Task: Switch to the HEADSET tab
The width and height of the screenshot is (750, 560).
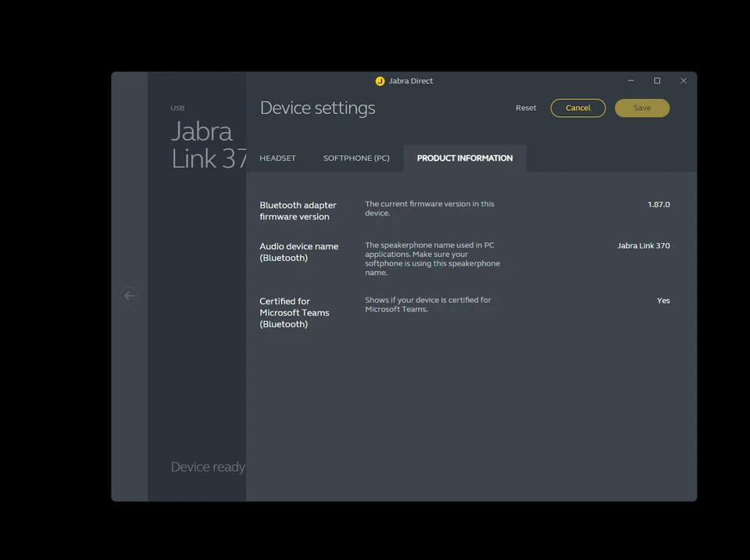Action: (277, 158)
